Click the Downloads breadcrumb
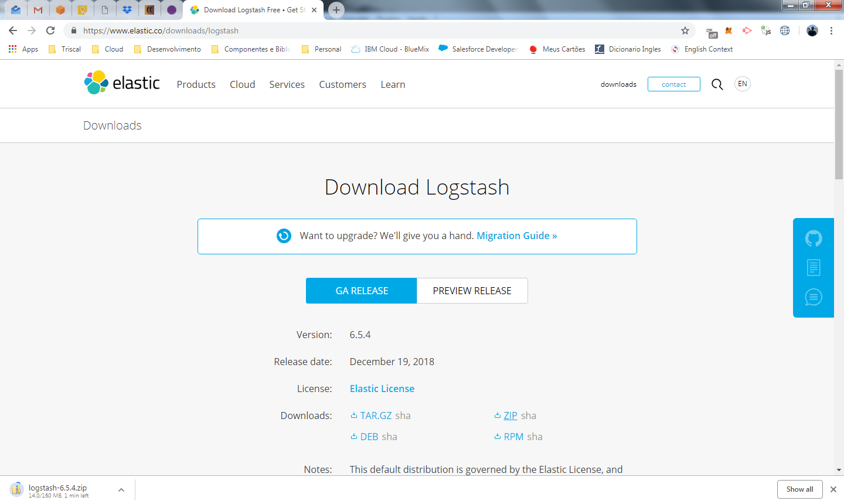 tap(113, 125)
